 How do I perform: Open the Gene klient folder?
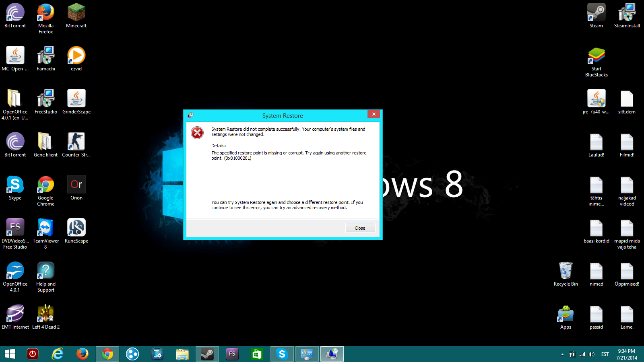[x=46, y=144]
